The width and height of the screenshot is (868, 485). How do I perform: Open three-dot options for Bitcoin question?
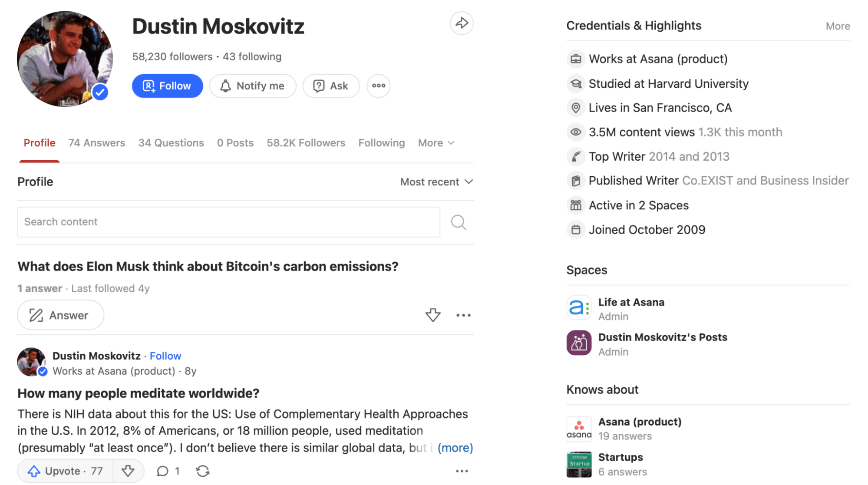click(463, 316)
